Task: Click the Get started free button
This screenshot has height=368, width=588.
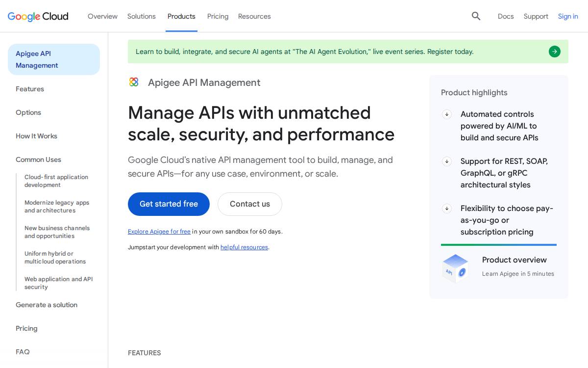Action: pos(169,204)
